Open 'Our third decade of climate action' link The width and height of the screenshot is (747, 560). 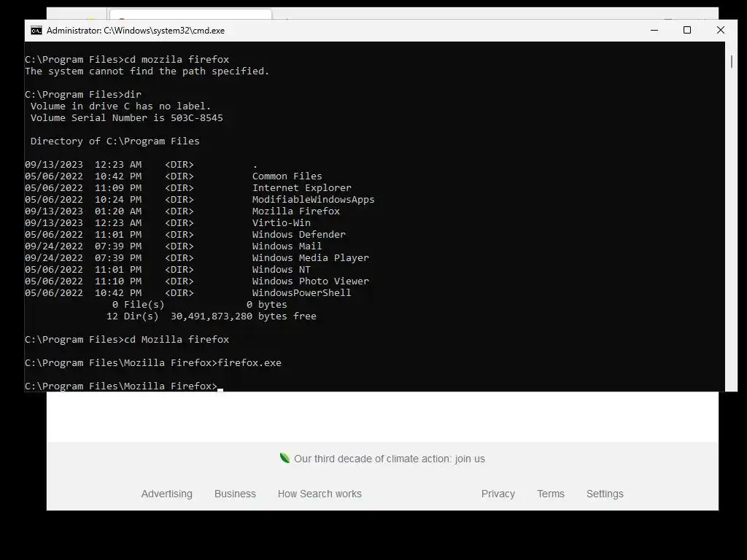390,459
